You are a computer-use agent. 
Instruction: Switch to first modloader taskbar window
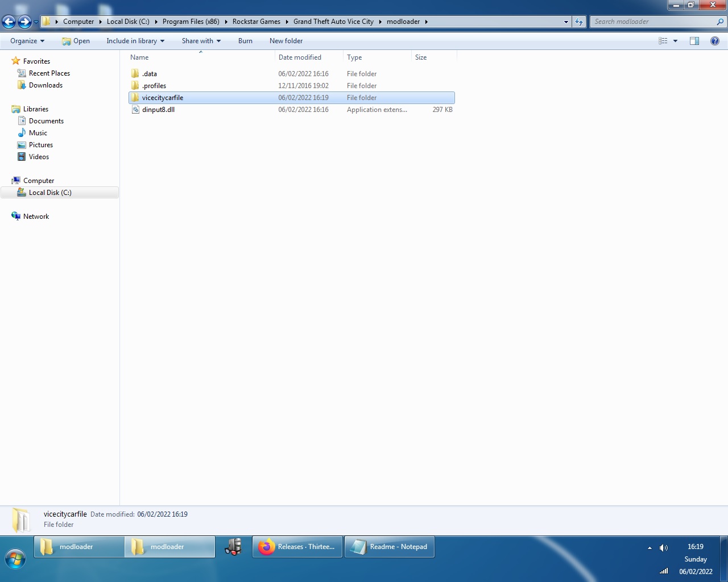[79, 547]
